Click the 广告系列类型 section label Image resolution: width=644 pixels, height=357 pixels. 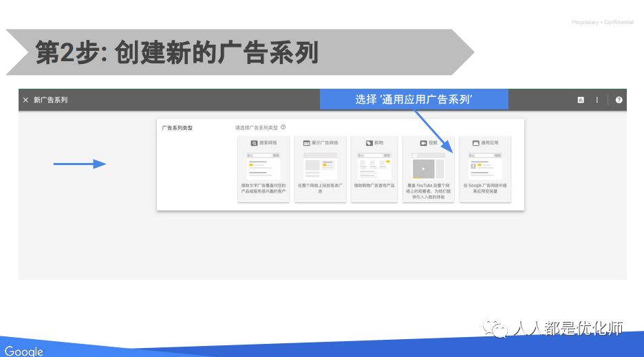[177, 128]
